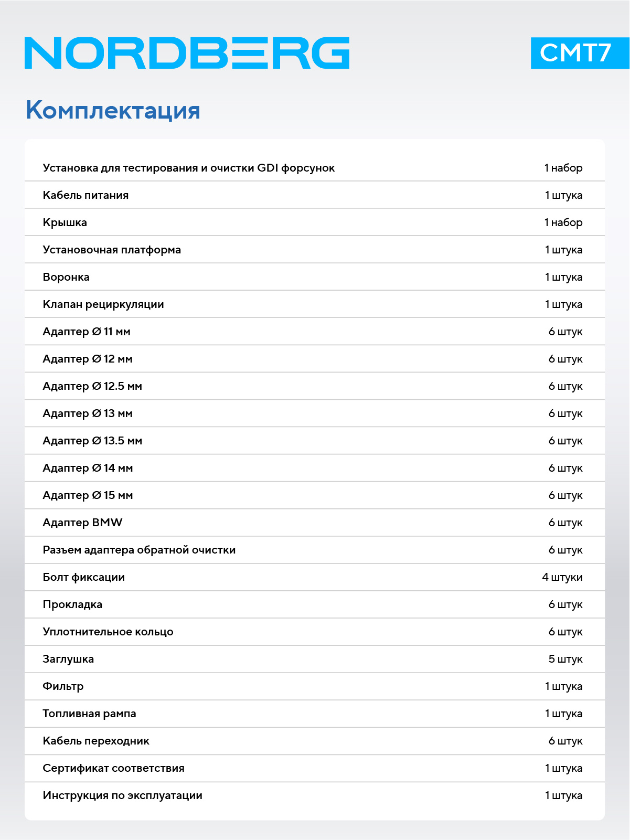Click Клапан рециркуляции entry
Viewport: 630px width, 840px height.
click(103, 304)
